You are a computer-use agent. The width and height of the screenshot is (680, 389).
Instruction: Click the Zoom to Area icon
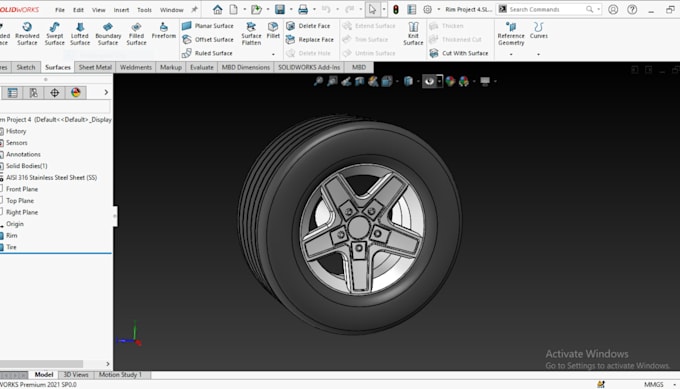point(332,81)
